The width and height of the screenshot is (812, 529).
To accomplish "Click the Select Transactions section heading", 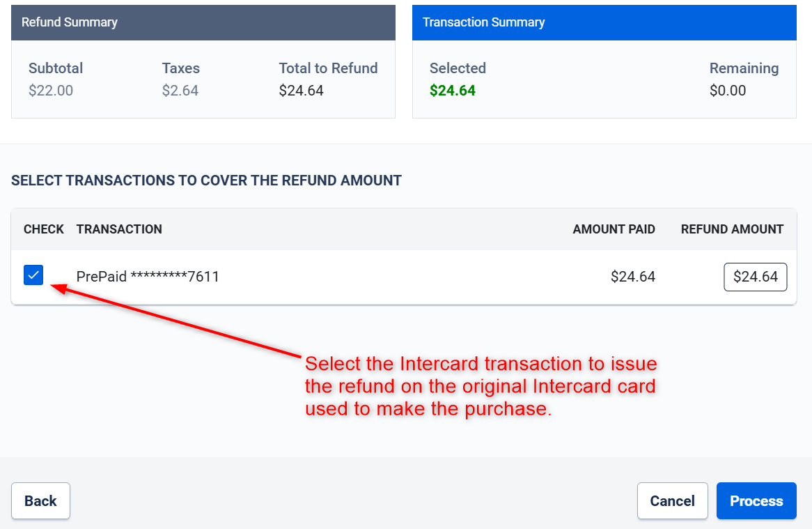I will pyautogui.click(x=206, y=181).
